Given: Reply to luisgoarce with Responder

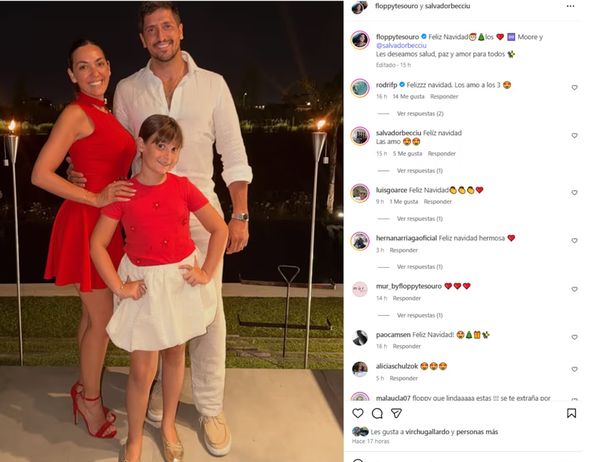Looking at the screenshot, I should point(438,201).
